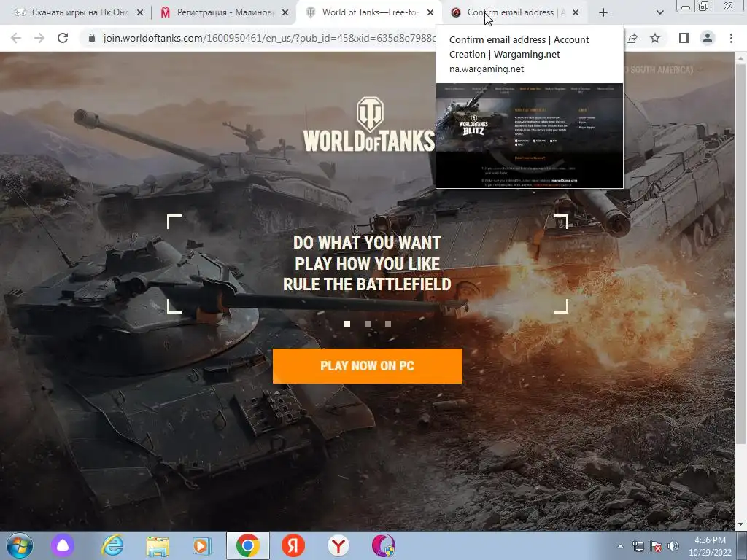This screenshot has width=747, height=560.
Task: Open the Action Center flag icon
Action: click(656, 547)
